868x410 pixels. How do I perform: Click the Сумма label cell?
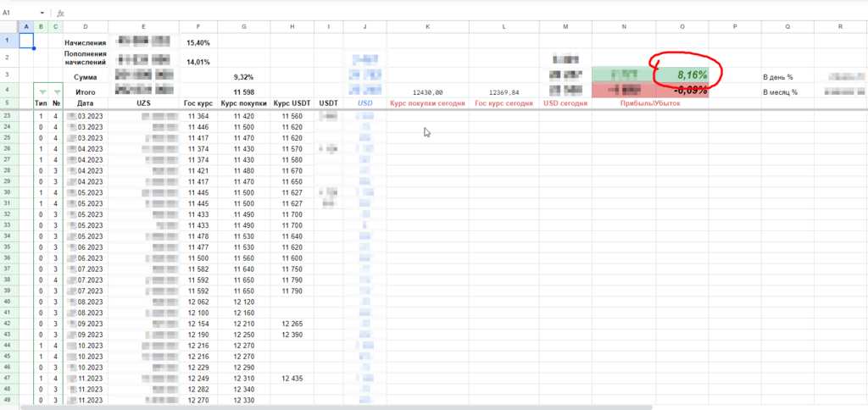(86, 77)
